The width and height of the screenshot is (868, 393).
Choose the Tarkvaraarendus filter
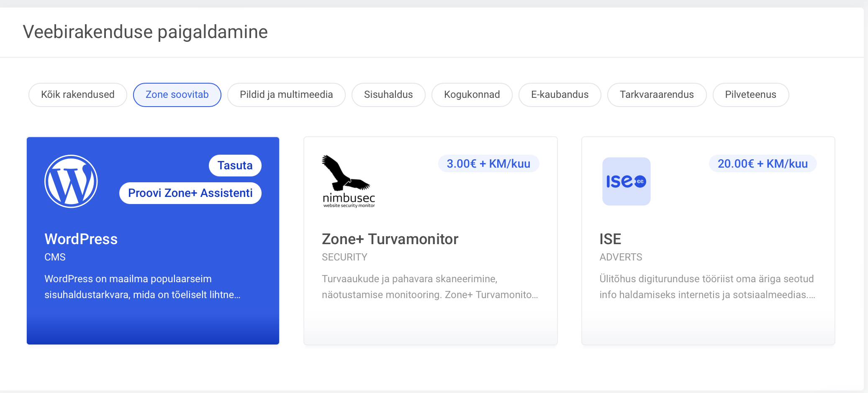tap(657, 95)
